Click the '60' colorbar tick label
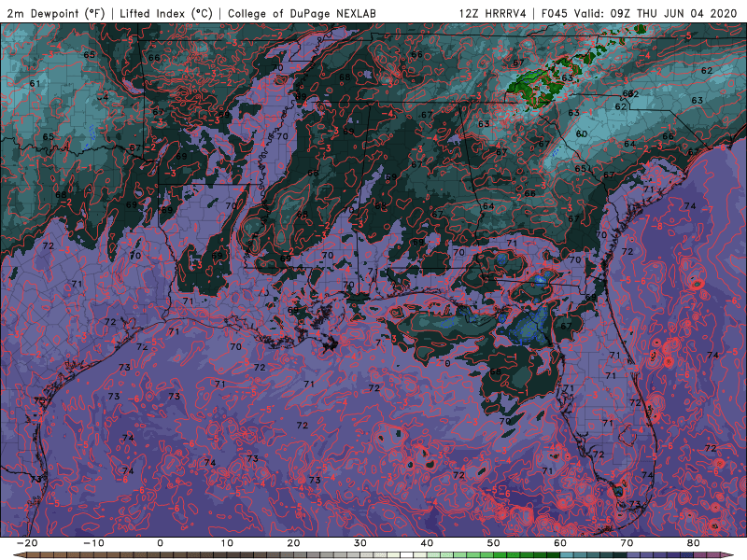This screenshot has width=747, height=560. click(x=560, y=543)
